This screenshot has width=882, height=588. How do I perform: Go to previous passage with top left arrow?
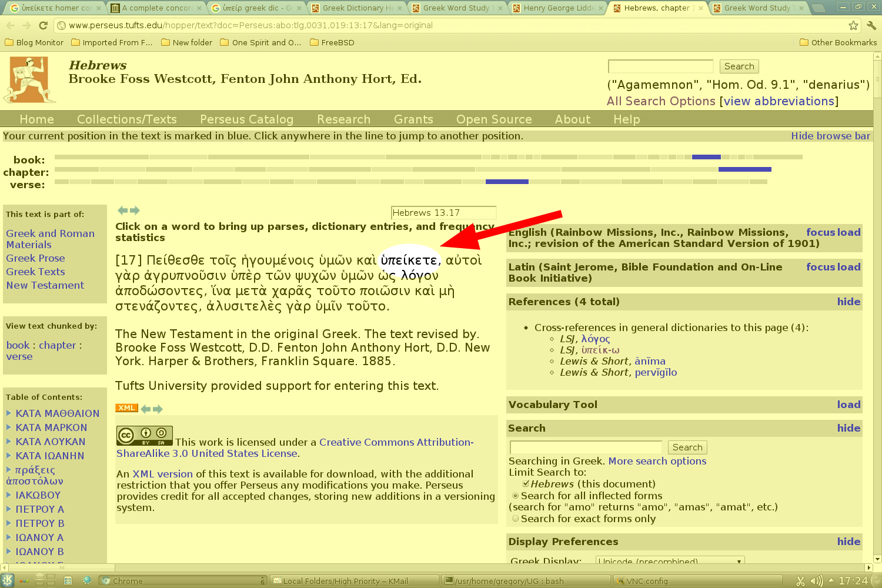(x=122, y=210)
